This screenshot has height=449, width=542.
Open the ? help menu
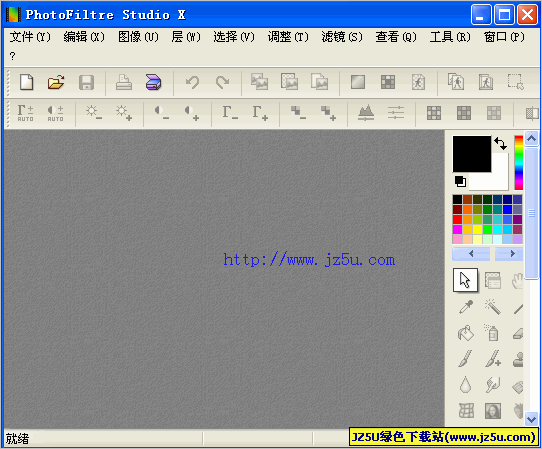12,56
